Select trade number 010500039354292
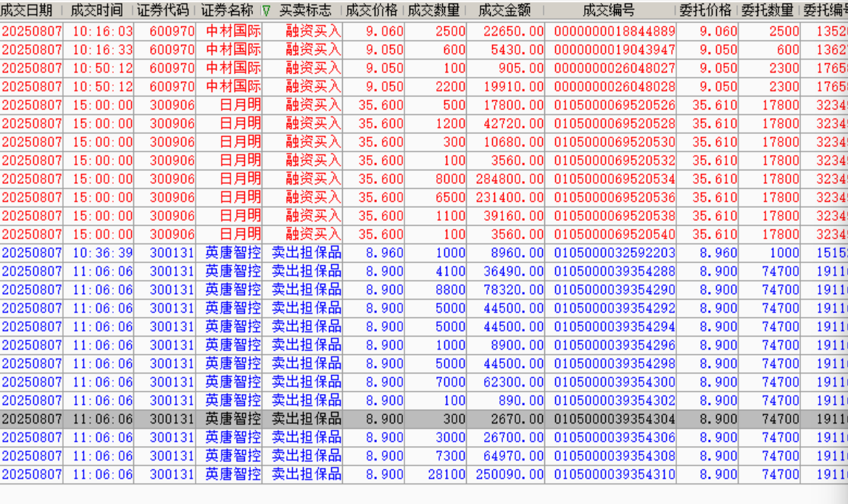 pos(615,308)
